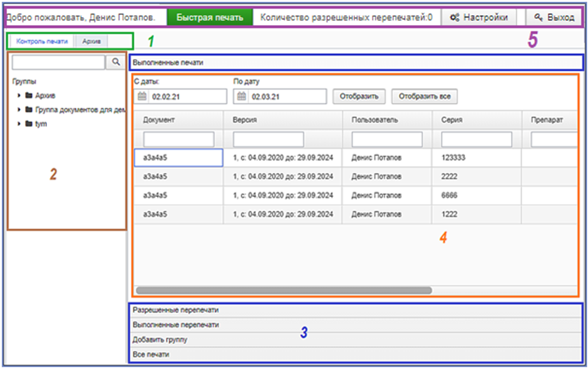
Task: Click 'Количество разрешенных перепечатей:0' text
Action: coord(346,18)
